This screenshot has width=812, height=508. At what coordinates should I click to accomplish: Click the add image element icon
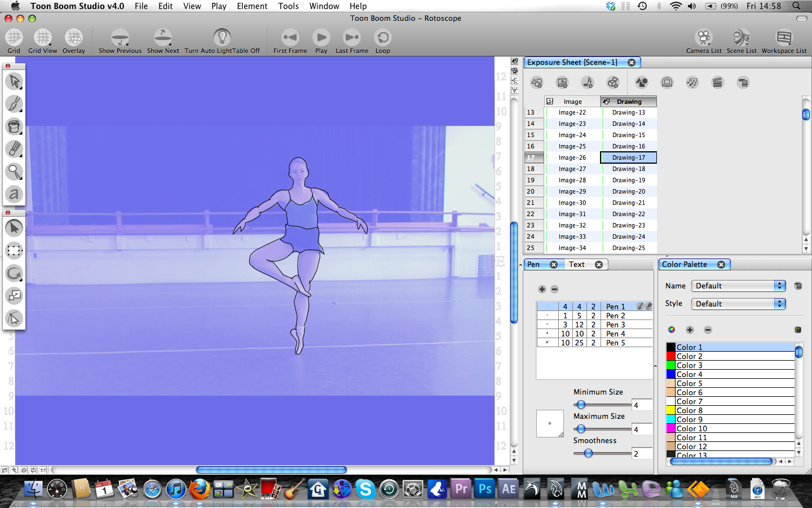(x=562, y=82)
